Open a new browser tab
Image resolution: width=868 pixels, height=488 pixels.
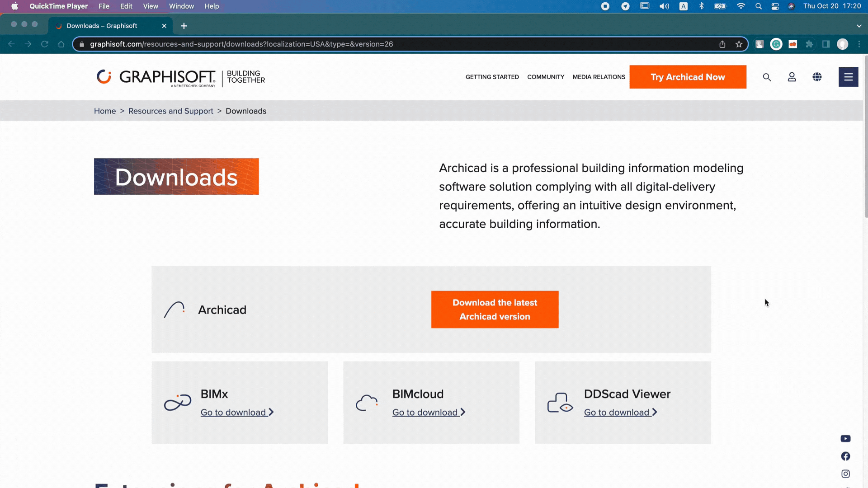tap(184, 26)
